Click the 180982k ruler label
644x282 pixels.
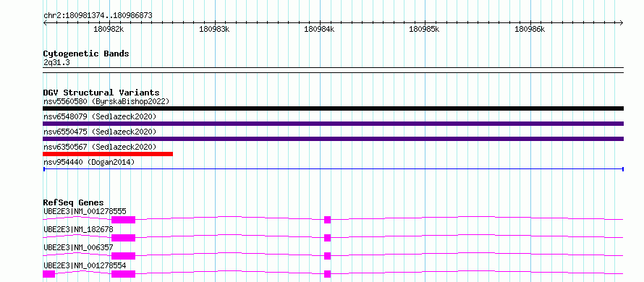109,29
